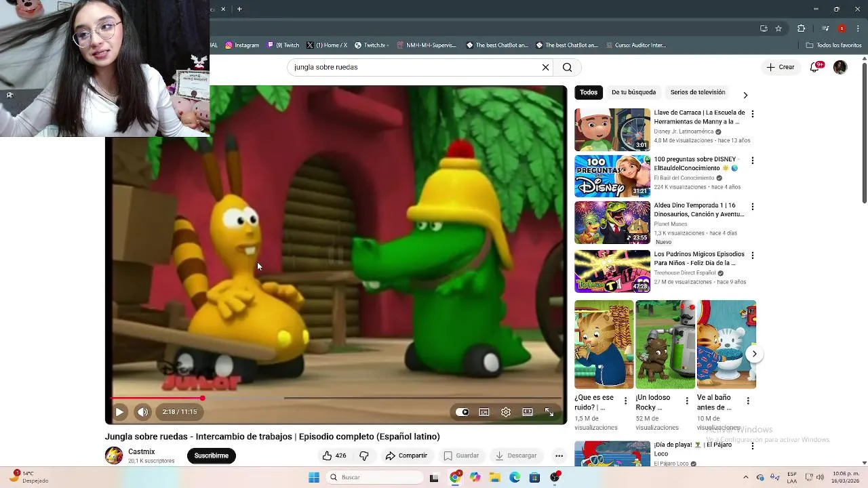Like the video with 426 likes

coord(334,455)
